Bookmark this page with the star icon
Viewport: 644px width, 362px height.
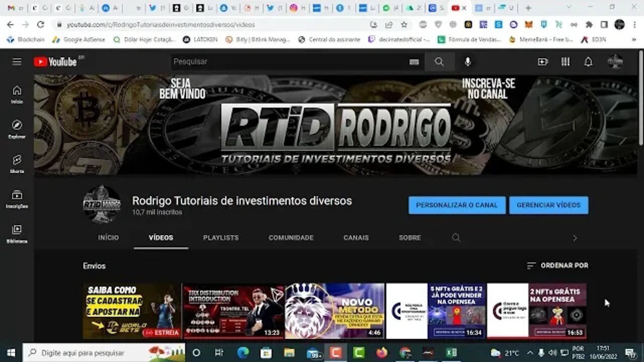[404, 24]
